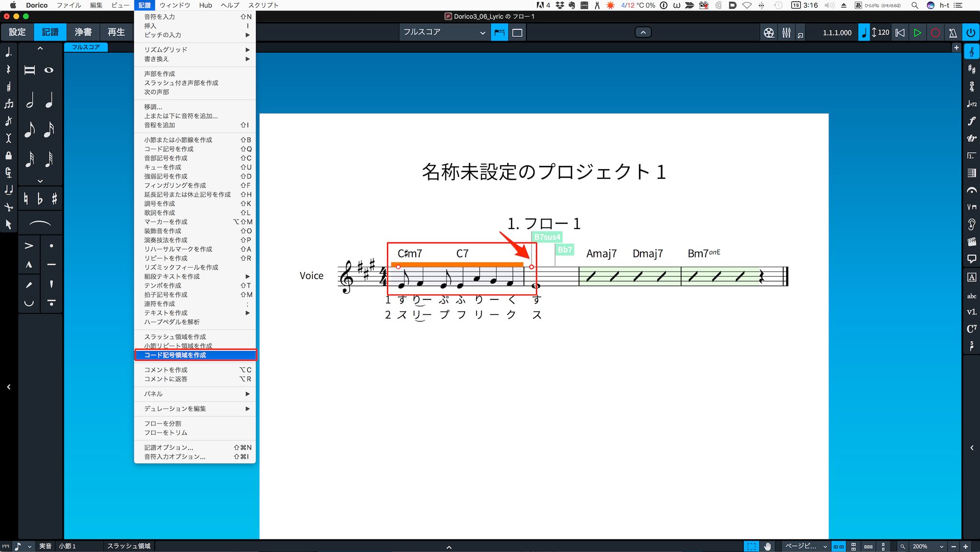This screenshot has width=980, height=552.
Task: Click the accent articulation
Action: (29, 246)
